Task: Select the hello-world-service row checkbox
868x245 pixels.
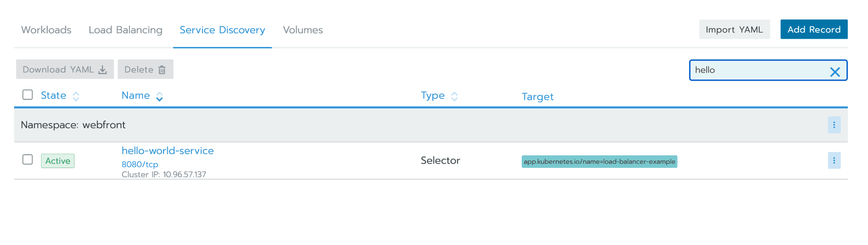Action: pos(28,160)
